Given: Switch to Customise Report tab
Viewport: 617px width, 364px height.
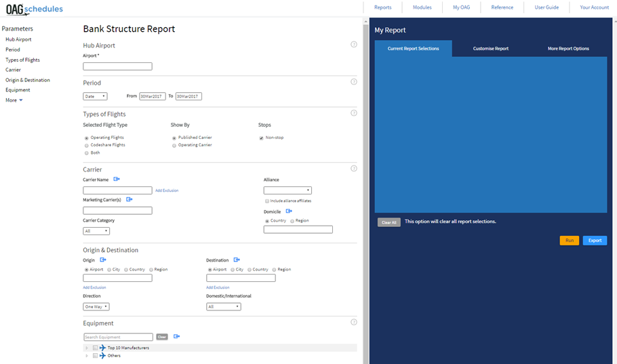Looking at the screenshot, I should pos(491,48).
